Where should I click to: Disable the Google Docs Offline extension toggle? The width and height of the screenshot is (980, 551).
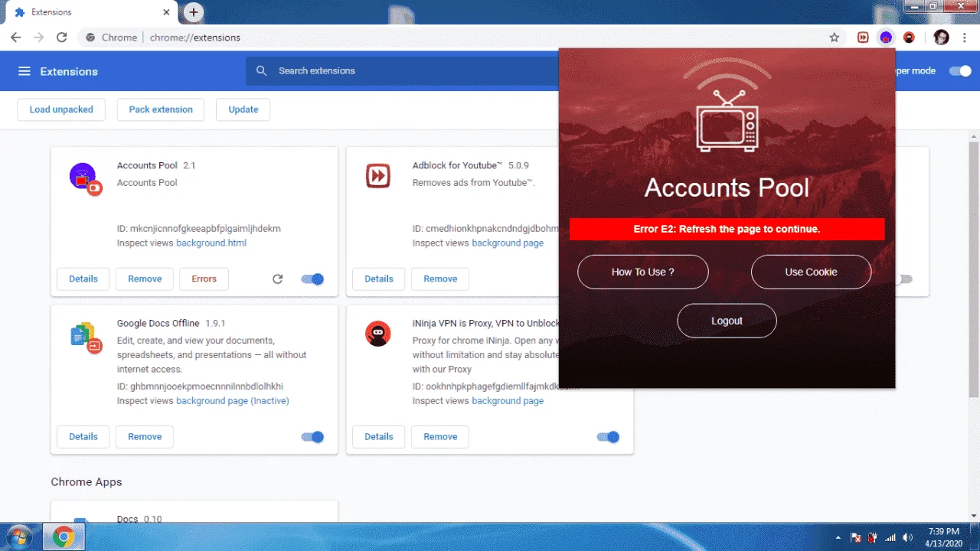(312, 437)
